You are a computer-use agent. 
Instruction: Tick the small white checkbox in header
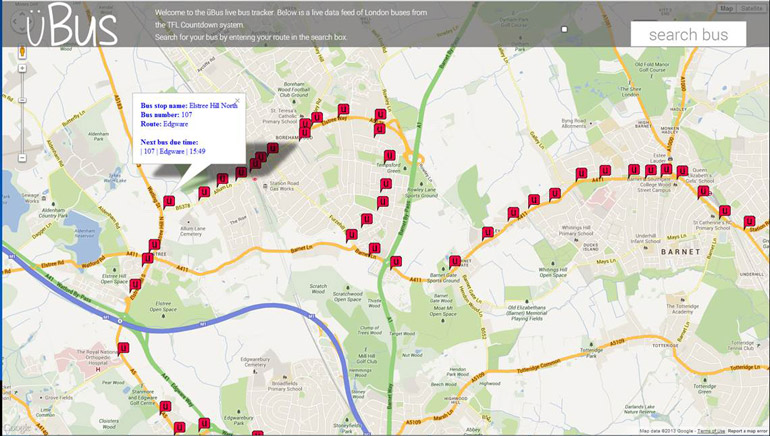[x=564, y=29]
